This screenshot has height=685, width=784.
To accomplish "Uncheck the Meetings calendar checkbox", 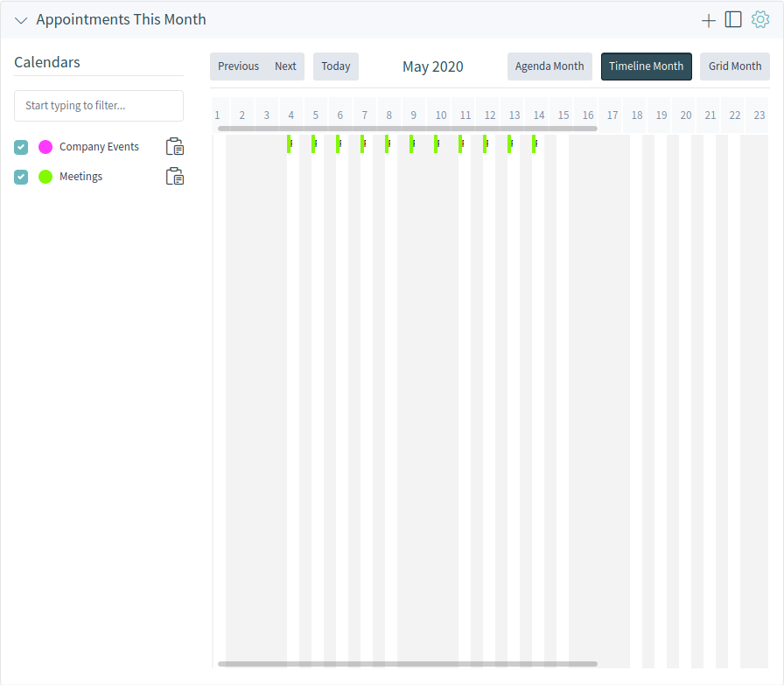I will point(21,177).
